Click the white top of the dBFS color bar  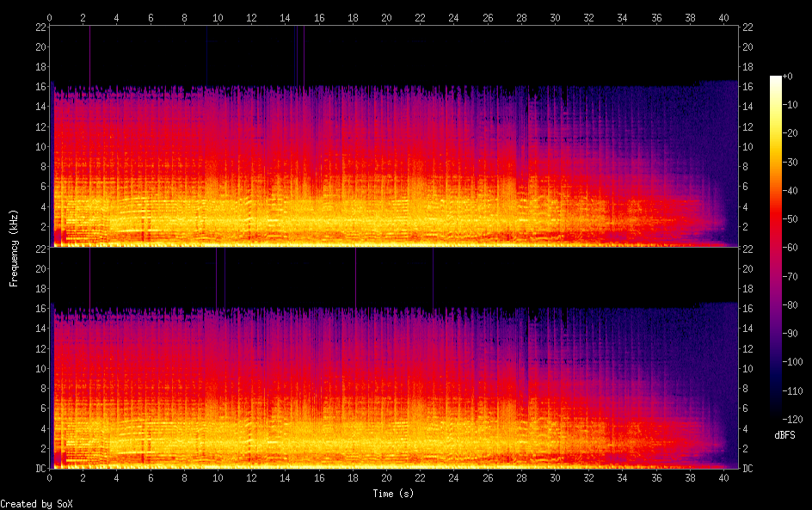click(x=776, y=78)
